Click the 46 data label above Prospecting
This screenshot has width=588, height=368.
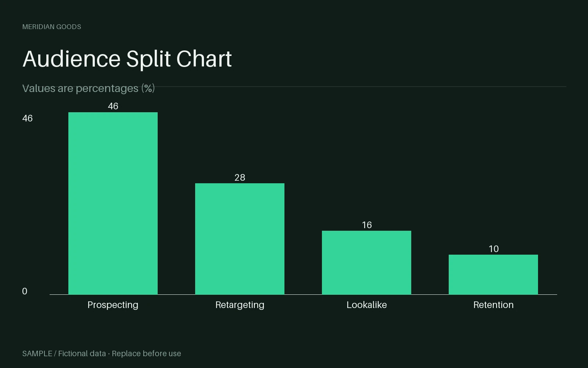(x=113, y=106)
